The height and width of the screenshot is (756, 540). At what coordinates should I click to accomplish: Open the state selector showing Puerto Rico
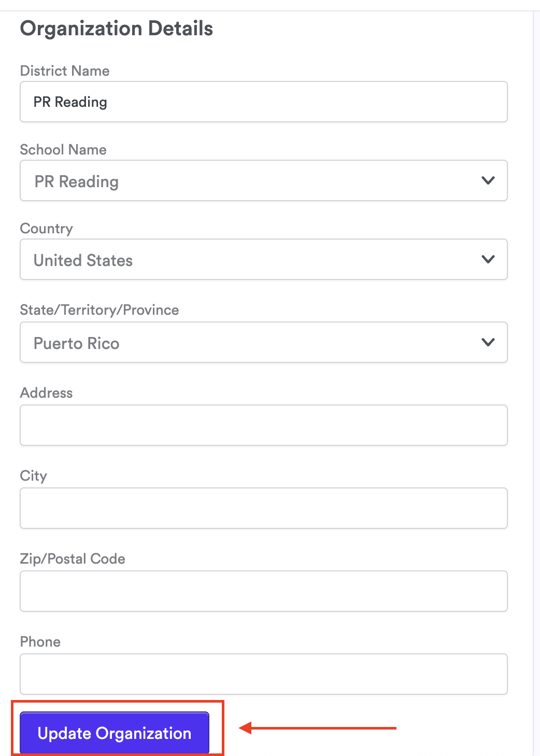(x=249, y=343)
